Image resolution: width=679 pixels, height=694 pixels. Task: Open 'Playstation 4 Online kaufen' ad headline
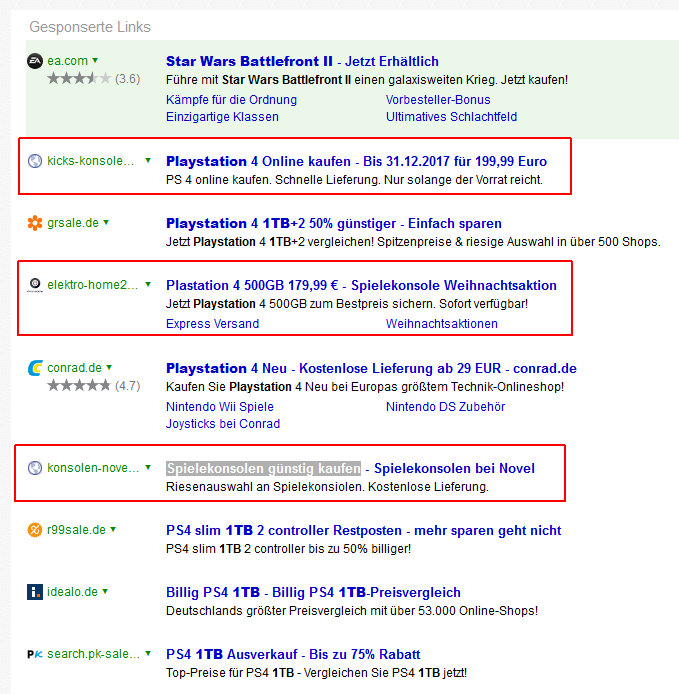(356, 161)
